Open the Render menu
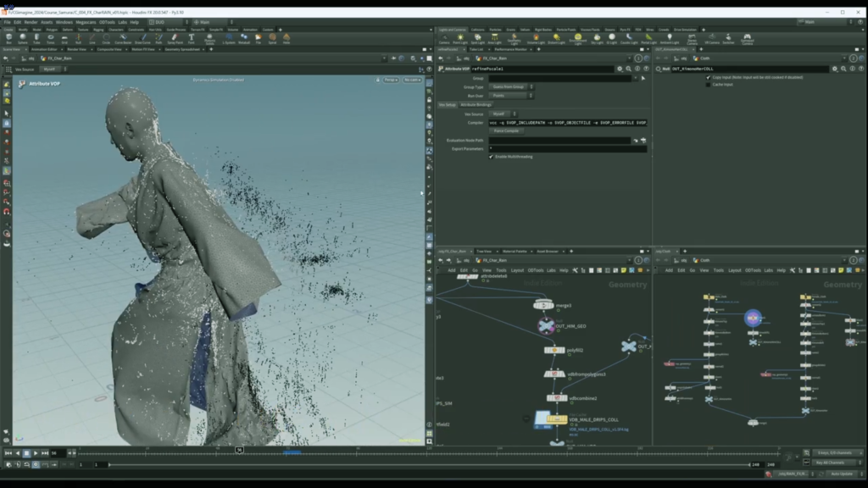 (31, 22)
